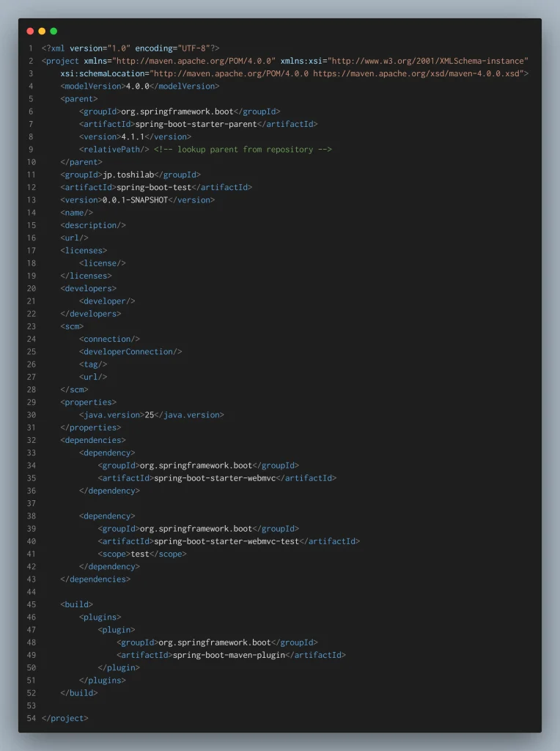Click the <developerConnection/> tag

(x=130, y=351)
